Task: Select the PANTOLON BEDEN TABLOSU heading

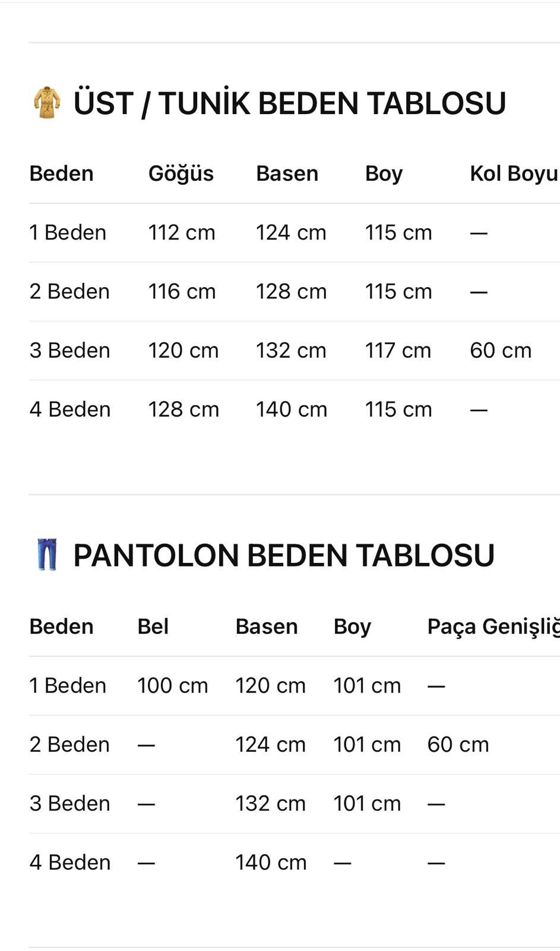Action: [x=283, y=555]
